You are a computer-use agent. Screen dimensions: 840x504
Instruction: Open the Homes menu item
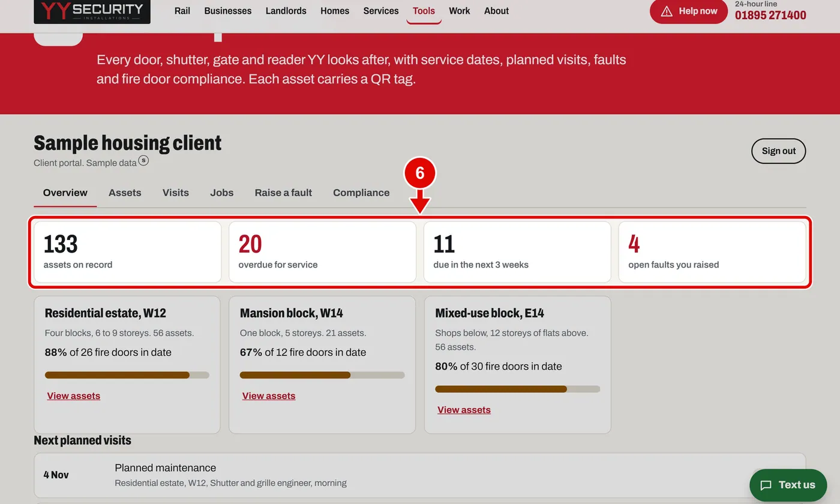(335, 11)
